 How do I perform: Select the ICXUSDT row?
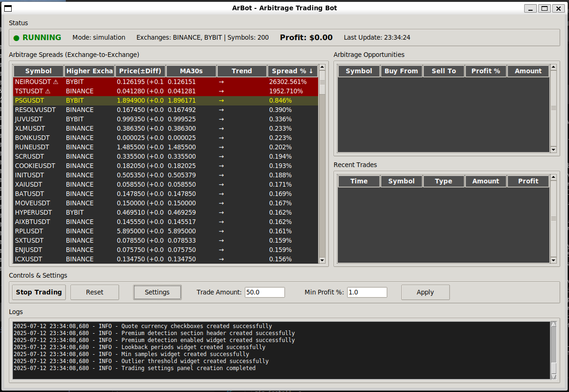click(x=166, y=259)
